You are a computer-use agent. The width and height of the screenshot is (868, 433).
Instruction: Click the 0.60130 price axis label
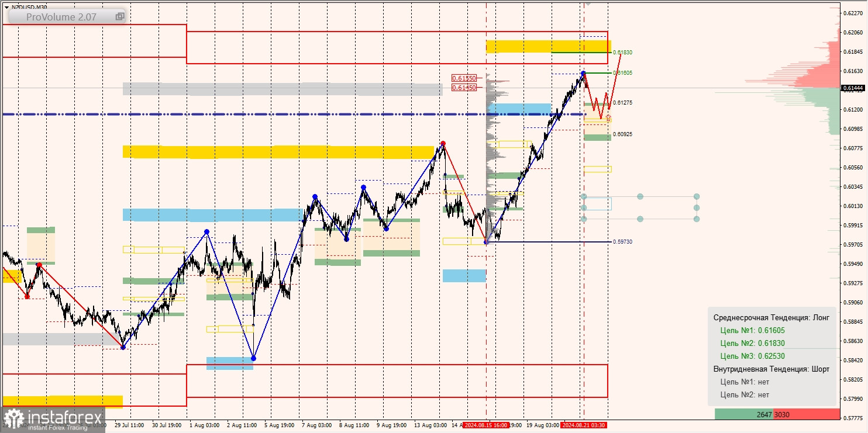[x=853, y=206]
